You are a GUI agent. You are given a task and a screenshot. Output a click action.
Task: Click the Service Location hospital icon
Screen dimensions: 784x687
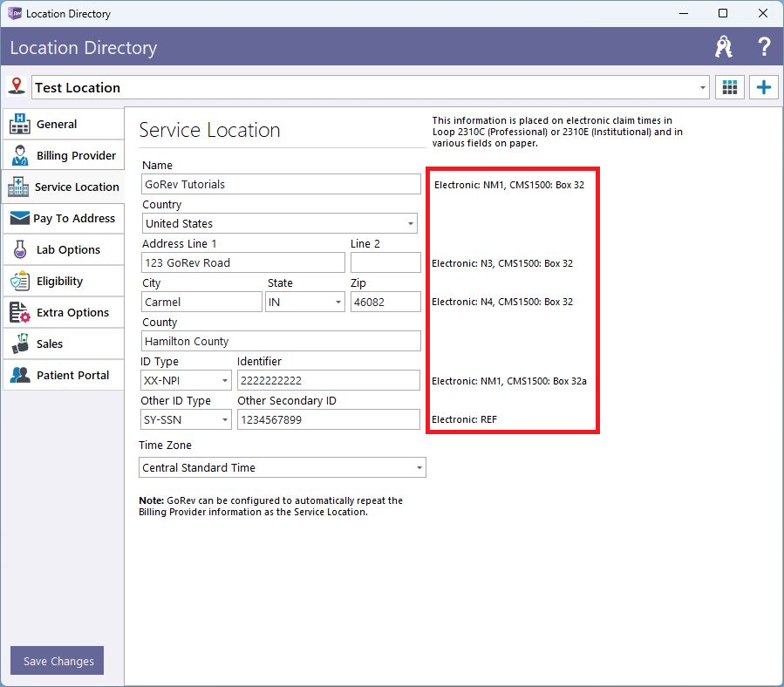(18, 187)
